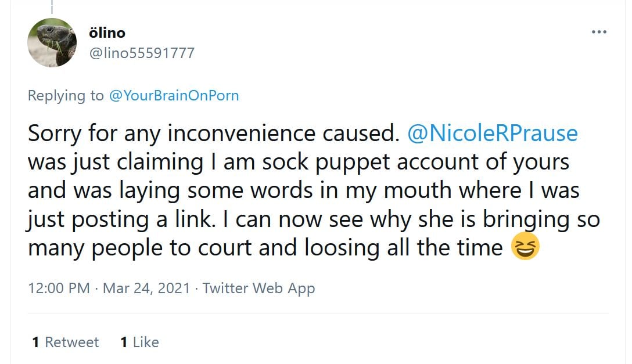Open the ölino display name profile
This screenshot has width=632, height=364.
tap(108, 33)
